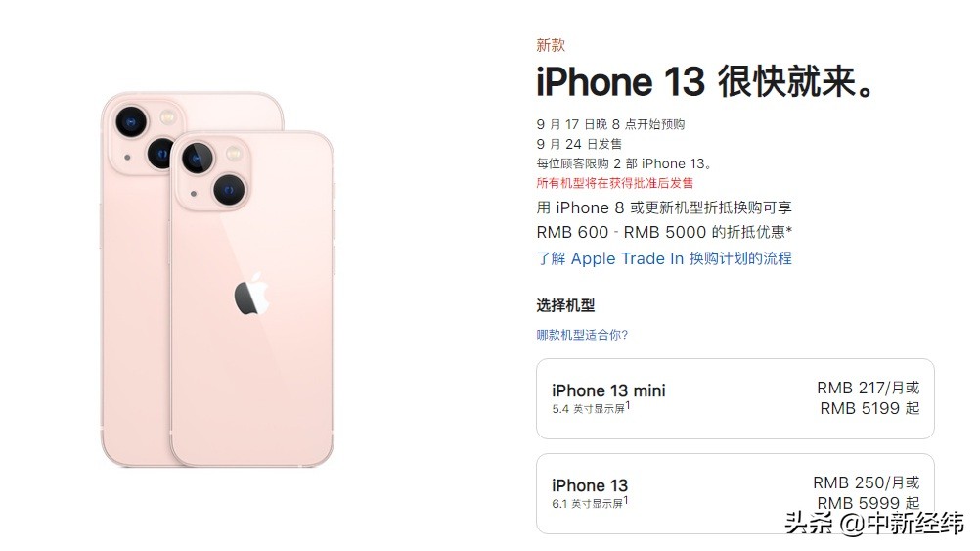
Task: Click the front iPhone's camera flash
Action: pyautogui.click(x=234, y=152)
